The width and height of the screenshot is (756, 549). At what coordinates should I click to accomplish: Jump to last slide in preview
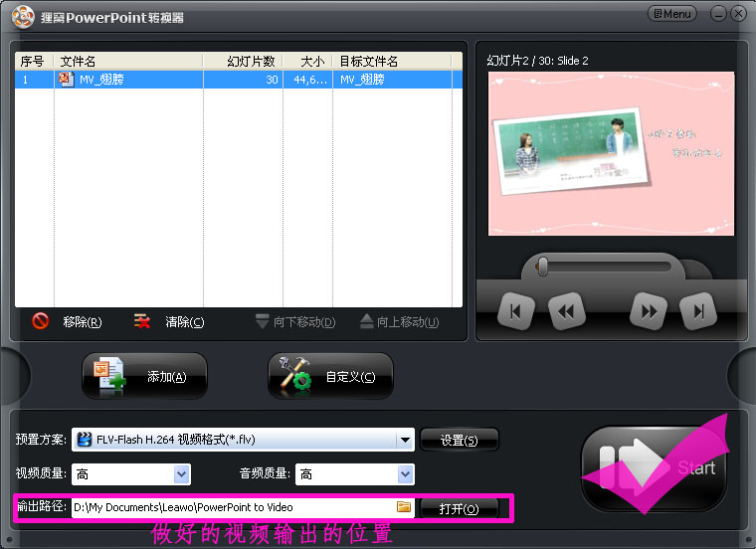[698, 311]
